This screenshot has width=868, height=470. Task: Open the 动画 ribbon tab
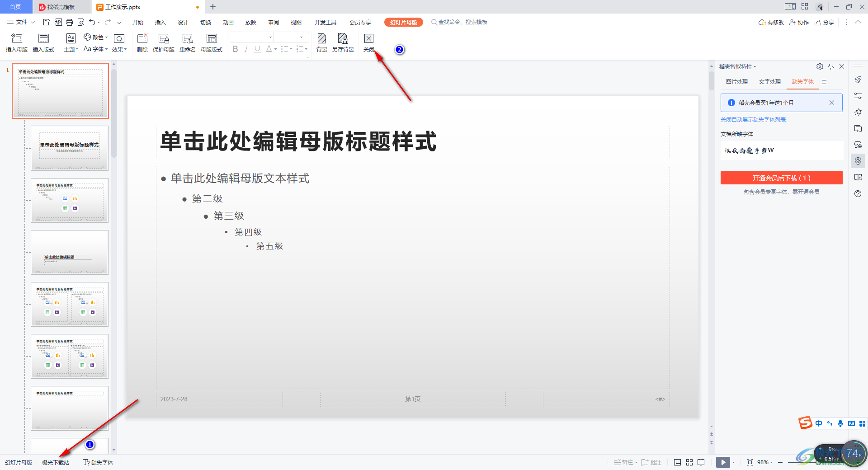pos(228,22)
